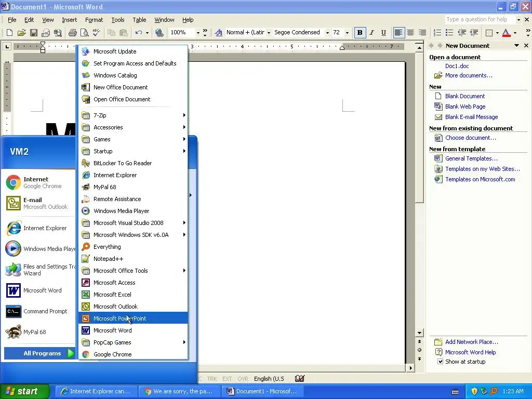The height and width of the screenshot is (399, 532).
Task: Open the Insert menu
Action: coord(69,20)
